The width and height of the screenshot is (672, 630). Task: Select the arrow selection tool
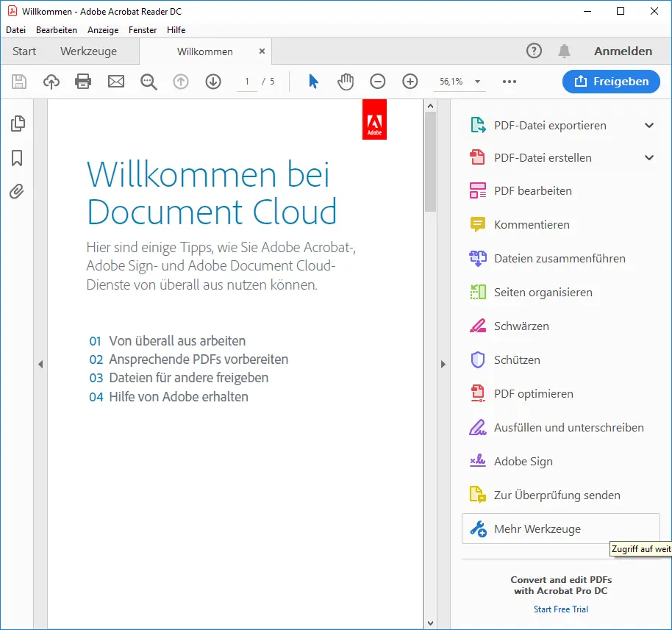[x=313, y=82]
